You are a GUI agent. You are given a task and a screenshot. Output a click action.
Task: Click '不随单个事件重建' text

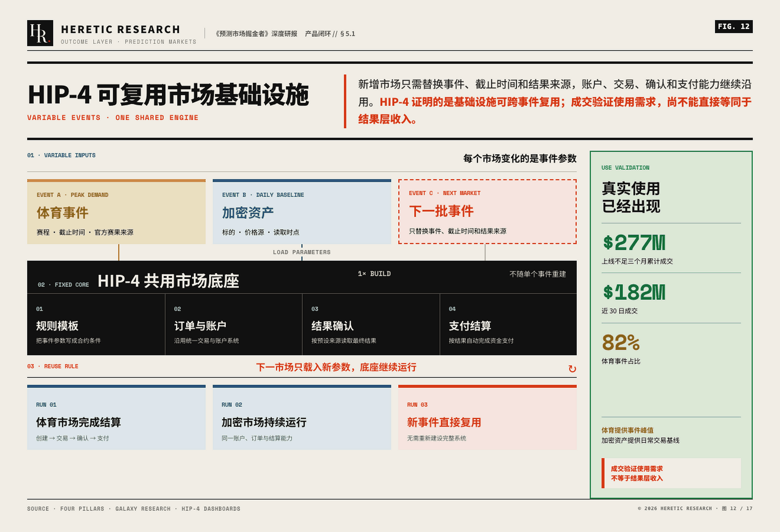point(538,274)
